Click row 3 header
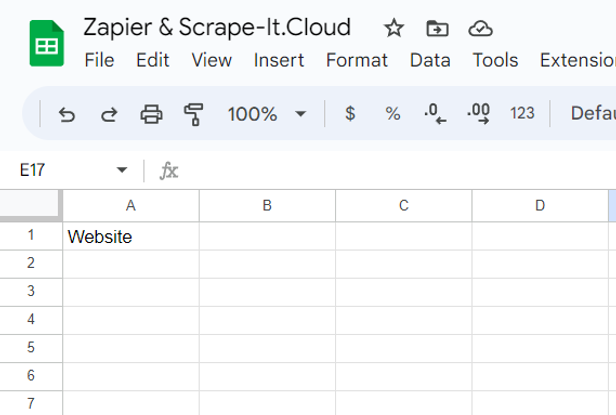Image resolution: width=616 pixels, height=415 pixels. tap(31, 291)
